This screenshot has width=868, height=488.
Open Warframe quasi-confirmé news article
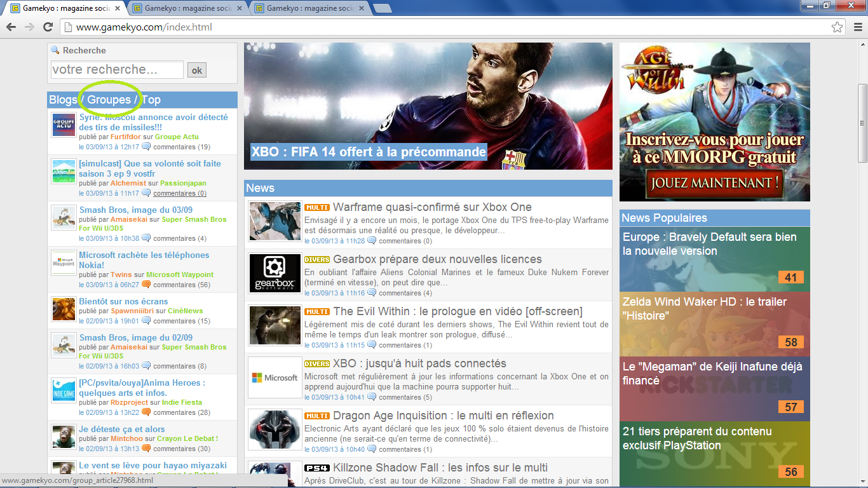(x=432, y=207)
